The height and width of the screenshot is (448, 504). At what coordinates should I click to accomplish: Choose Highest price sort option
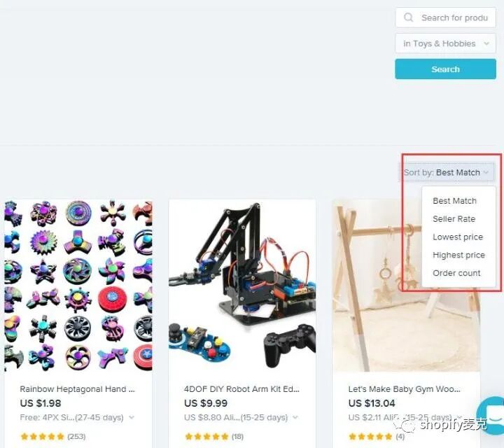(458, 255)
